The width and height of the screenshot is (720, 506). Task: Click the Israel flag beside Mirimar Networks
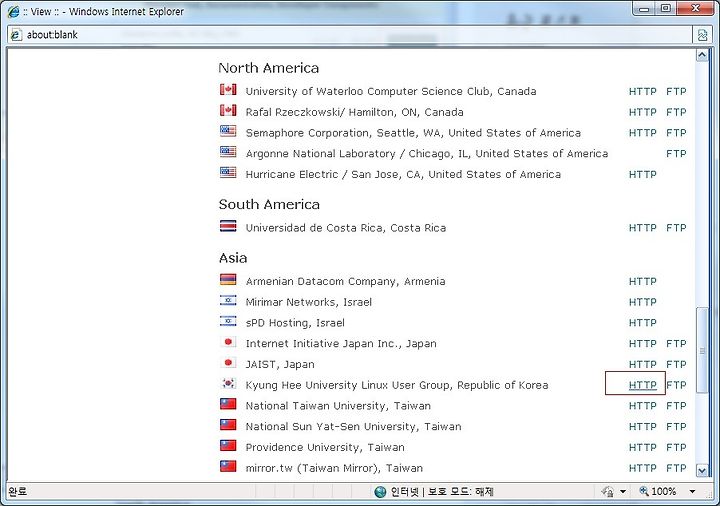coord(228,300)
